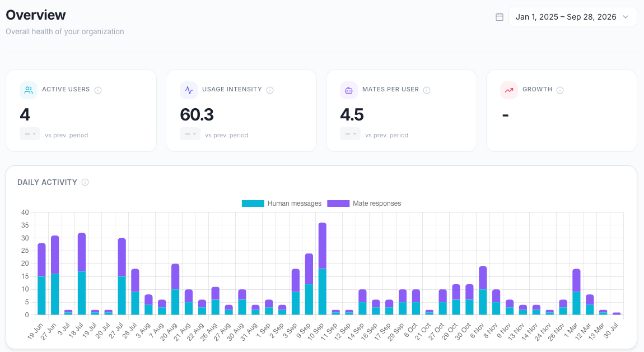
Task: Click the 27 Jun bar in chart
Action: coord(55,275)
